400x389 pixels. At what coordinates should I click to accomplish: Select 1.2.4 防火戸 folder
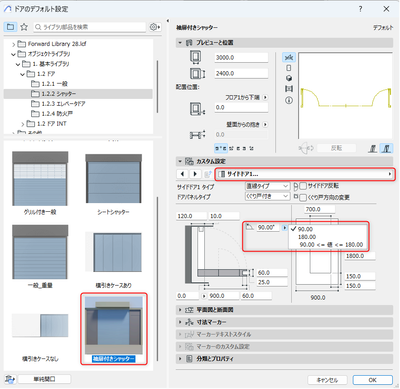pos(52,114)
